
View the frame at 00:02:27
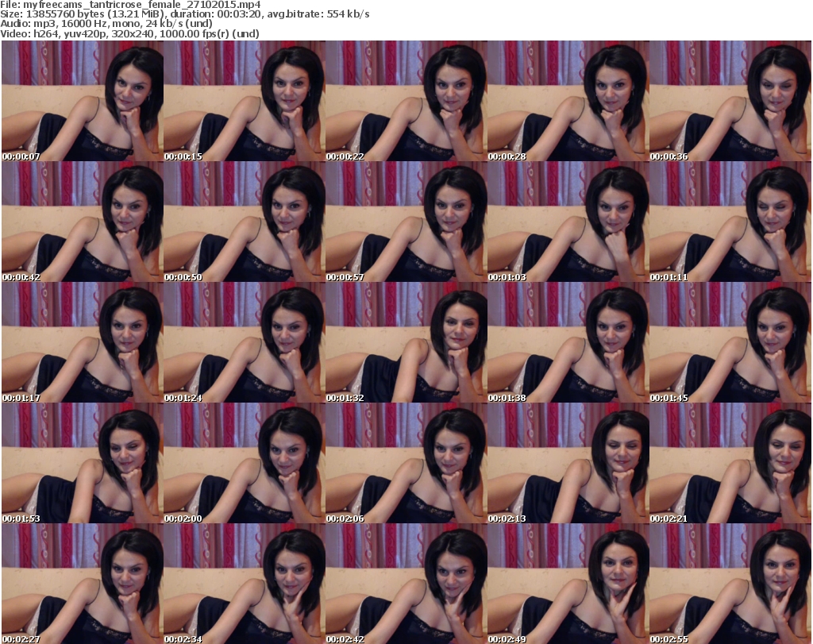83,584
